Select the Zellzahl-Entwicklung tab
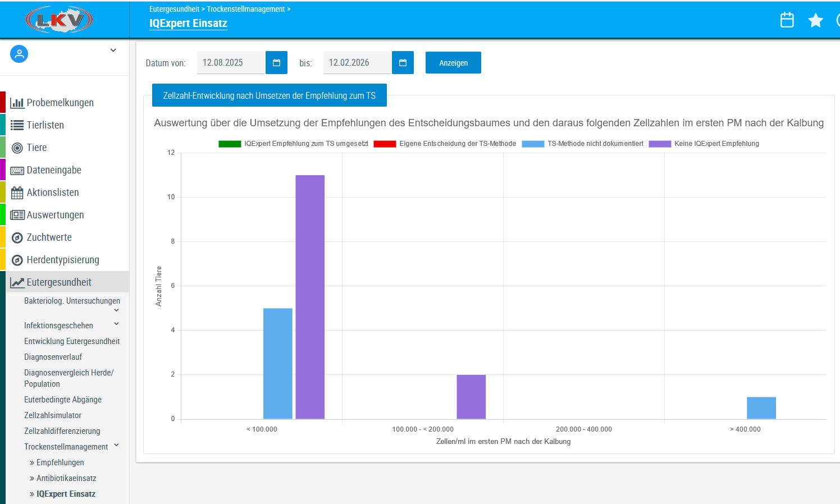 pyautogui.click(x=269, y=95)
